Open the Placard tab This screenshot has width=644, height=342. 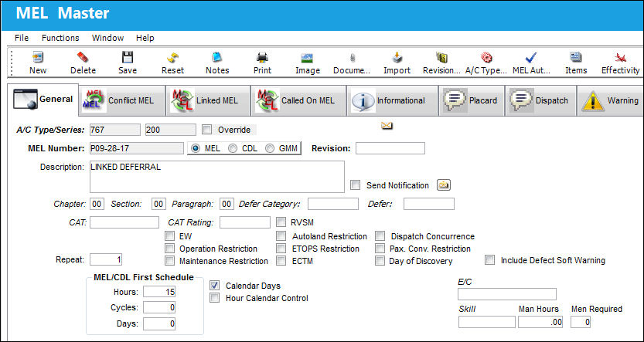pyautogui.click(x=472, y=100)
